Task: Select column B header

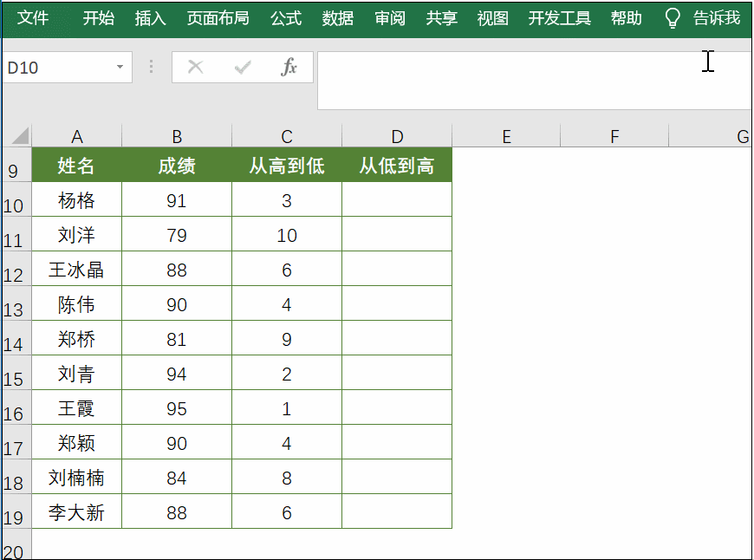Action: (177, 136)
